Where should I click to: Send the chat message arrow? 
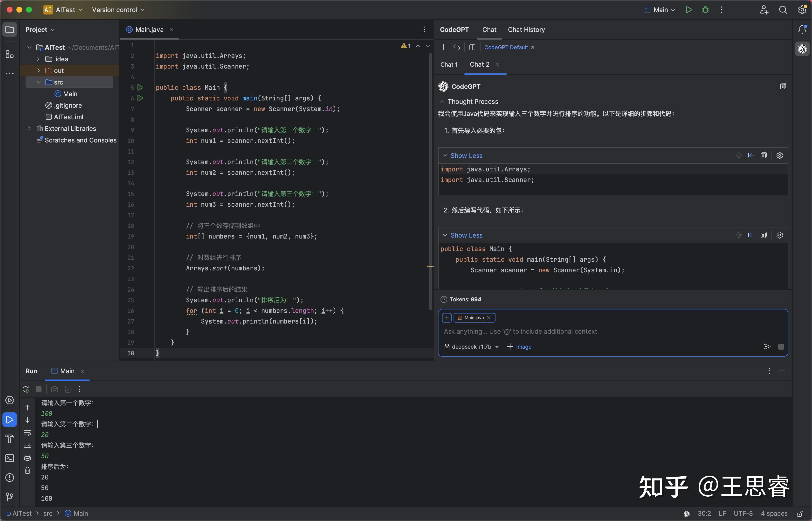tap(767, 346)
